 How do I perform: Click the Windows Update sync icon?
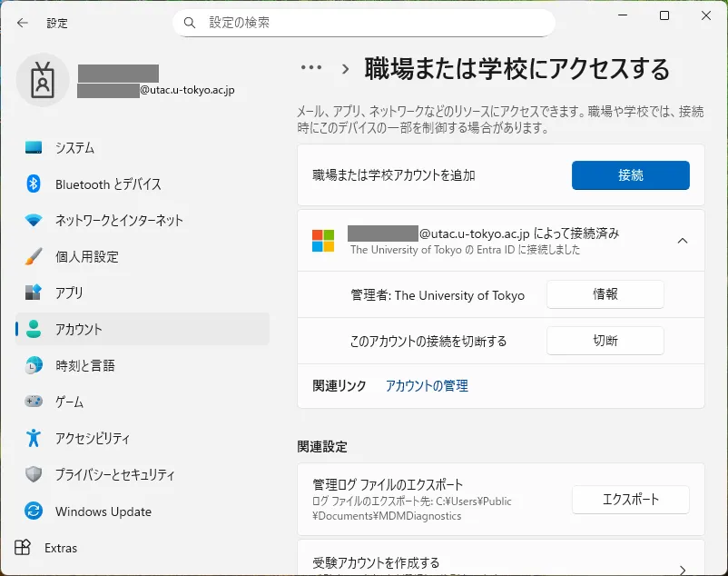[x=34, y=511]
